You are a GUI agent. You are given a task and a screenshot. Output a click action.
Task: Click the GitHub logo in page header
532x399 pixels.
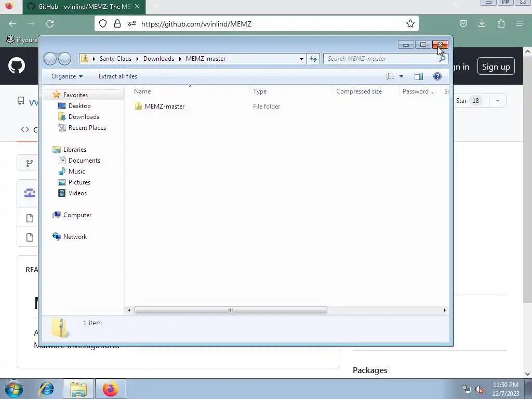click(17, 66)
